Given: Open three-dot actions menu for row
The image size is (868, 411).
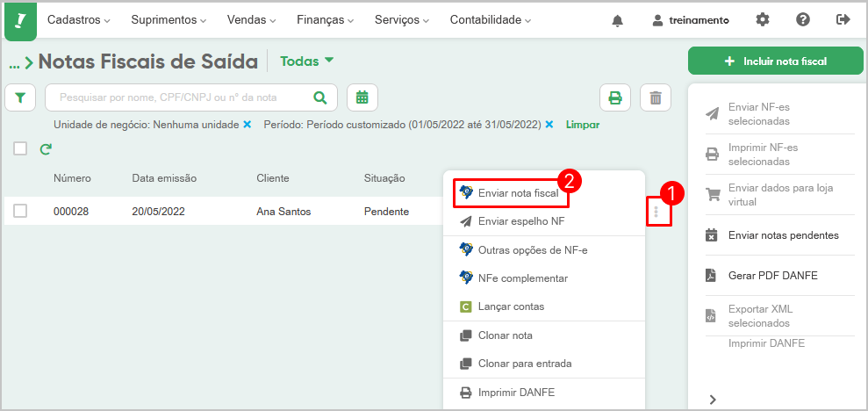Looking at the screenshot, I should coord(656,212).
